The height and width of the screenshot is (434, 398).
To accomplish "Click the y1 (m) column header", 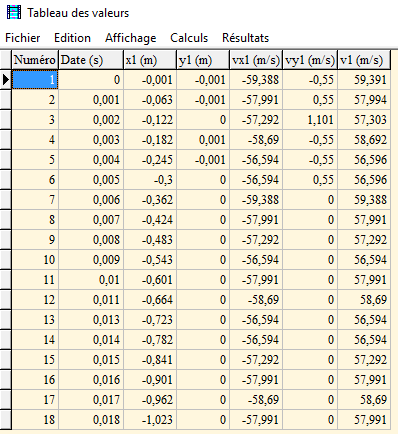I will tap(203, 60).
